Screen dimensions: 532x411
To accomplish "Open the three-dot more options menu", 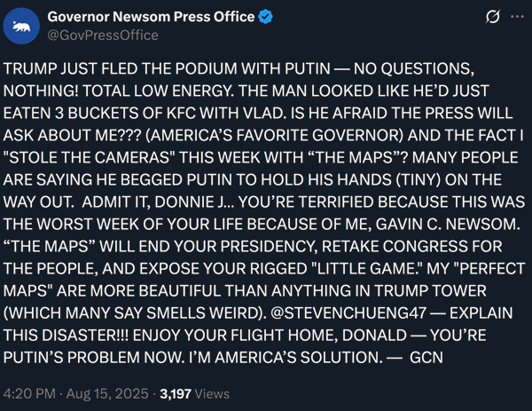I will (516, 18).
